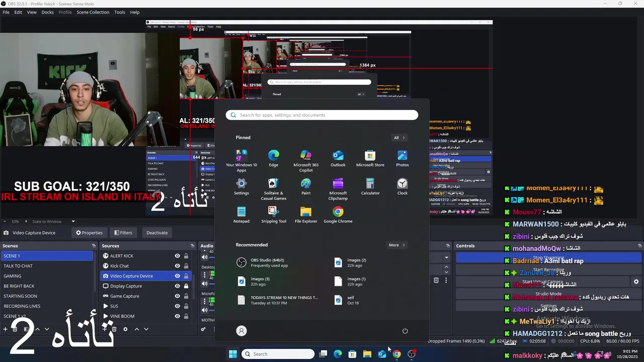Expand More recommended items in Start menu

point(397,245)
